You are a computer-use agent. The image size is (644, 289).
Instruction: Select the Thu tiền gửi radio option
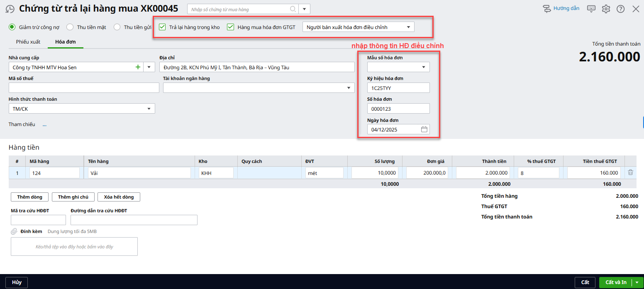117,27
